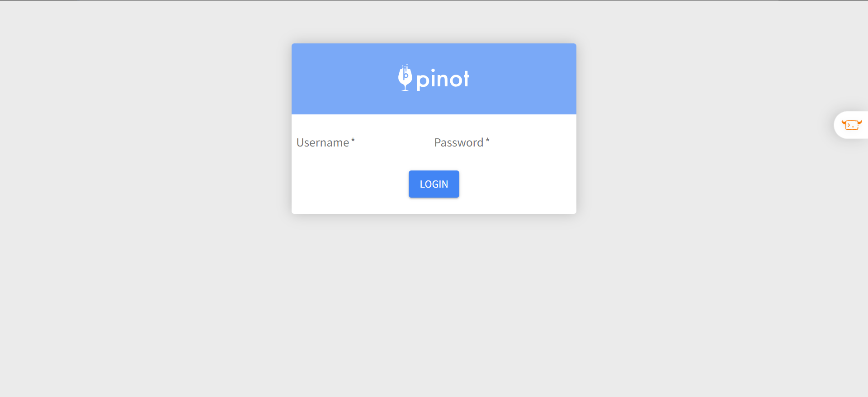Click empty white area right of LOGIN button
868x397 pixels.
pyautogui.click(x=518, y=184)
